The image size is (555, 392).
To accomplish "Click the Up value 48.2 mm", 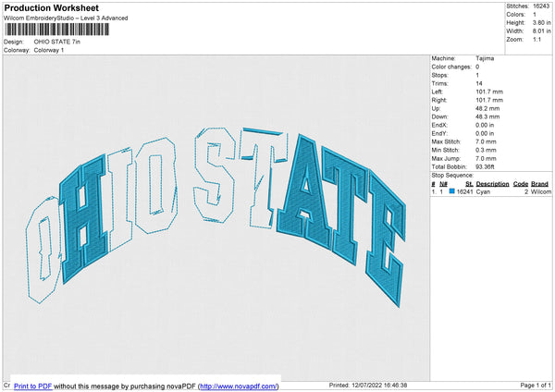I will 487,108.
